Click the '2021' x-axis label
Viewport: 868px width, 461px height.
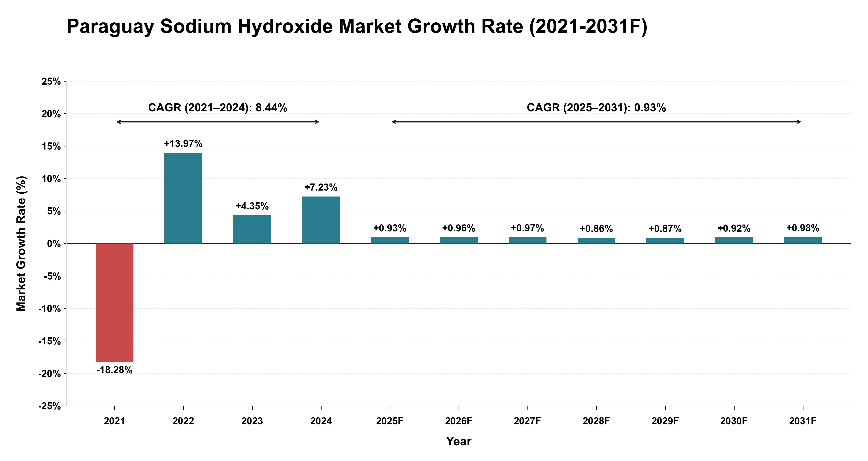(115, 421)
